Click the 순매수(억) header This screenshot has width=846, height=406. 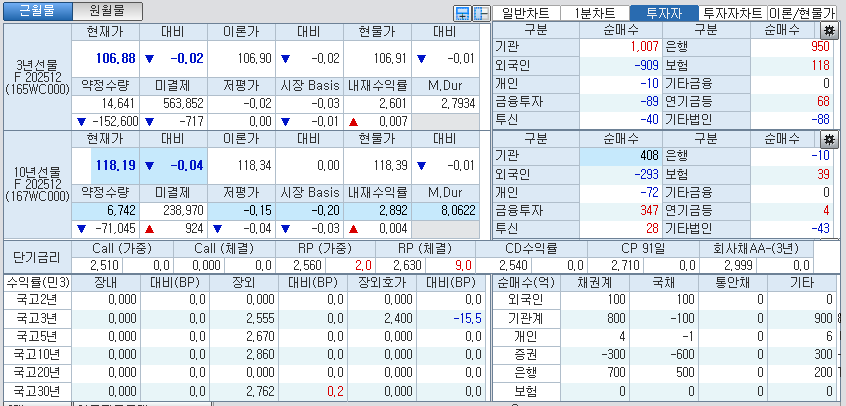click(x=526, y=282)
